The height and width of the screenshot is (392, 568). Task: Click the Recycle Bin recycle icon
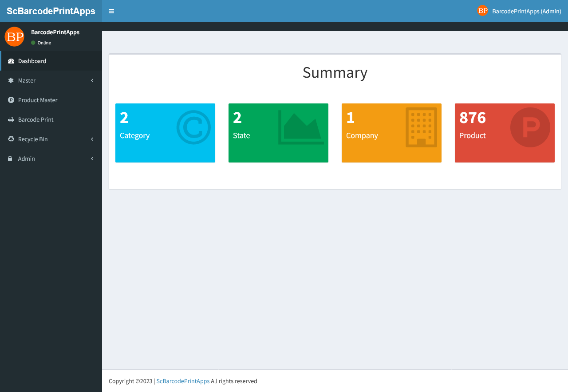coord(11,139)
